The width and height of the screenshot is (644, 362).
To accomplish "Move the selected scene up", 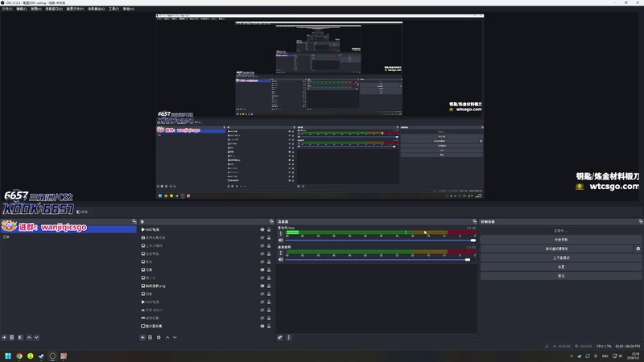I will pyautogui.click(x=29, y=337).
